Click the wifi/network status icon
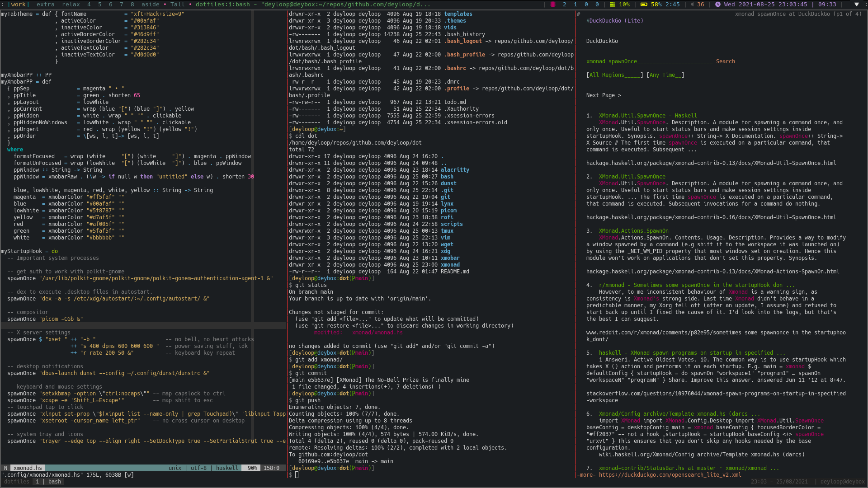The width and height of the screenshot is (868, 488). [856, 4]
